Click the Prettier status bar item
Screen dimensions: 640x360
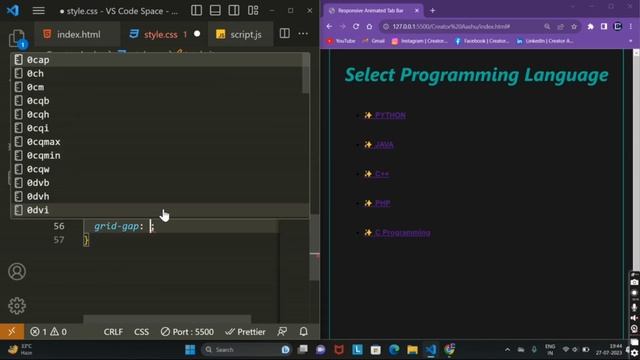(245, 332)
